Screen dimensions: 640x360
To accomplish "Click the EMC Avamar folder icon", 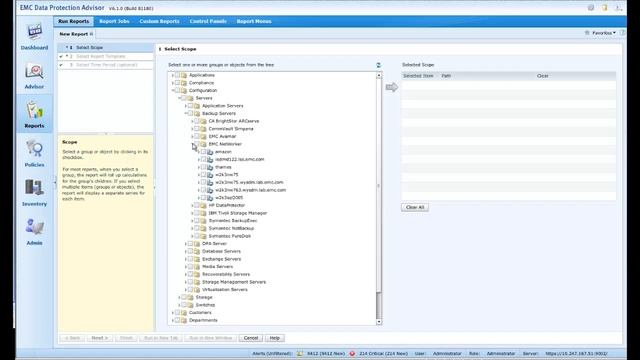I will (x=203, y=136).
